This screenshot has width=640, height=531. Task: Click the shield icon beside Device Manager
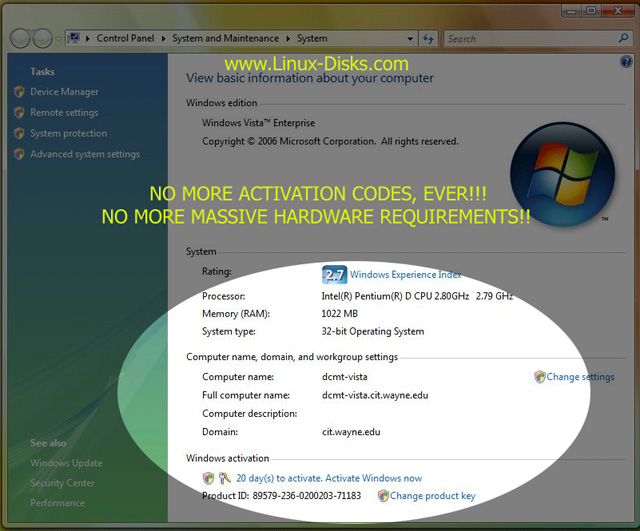coord(19,92)
